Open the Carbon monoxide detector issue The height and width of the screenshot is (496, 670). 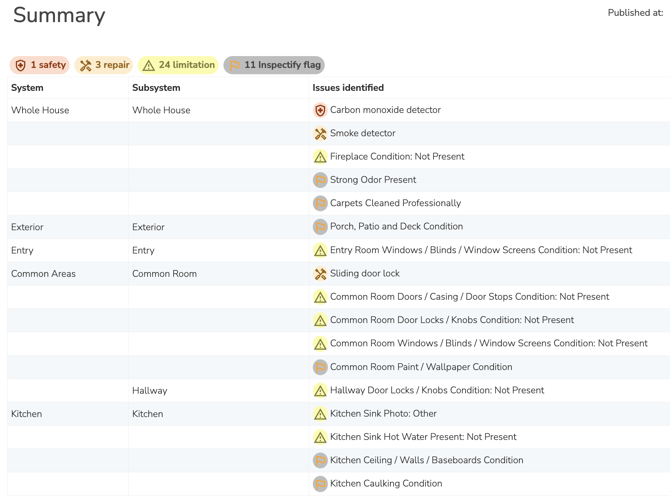tap(385, 110)
